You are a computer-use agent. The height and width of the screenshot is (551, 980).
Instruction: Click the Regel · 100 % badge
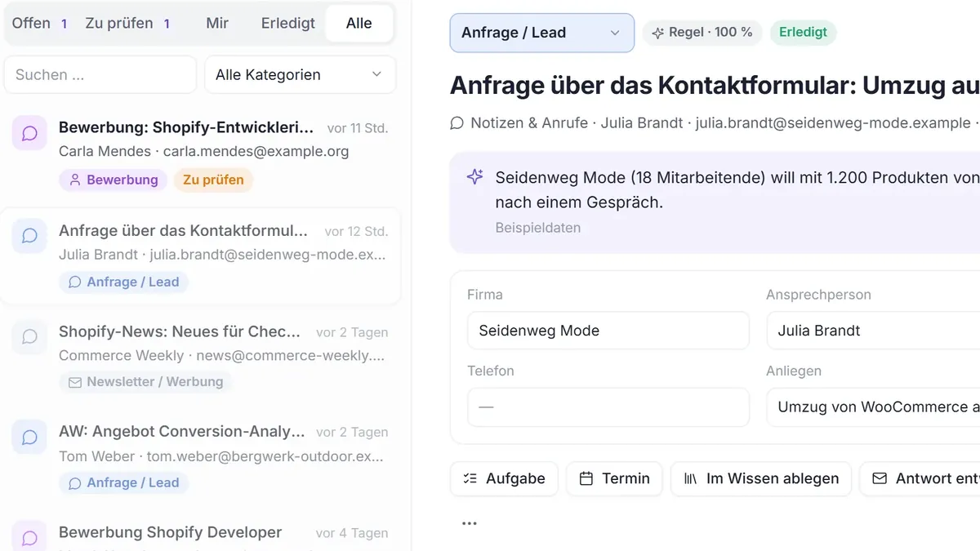click(x=702, y=33)
